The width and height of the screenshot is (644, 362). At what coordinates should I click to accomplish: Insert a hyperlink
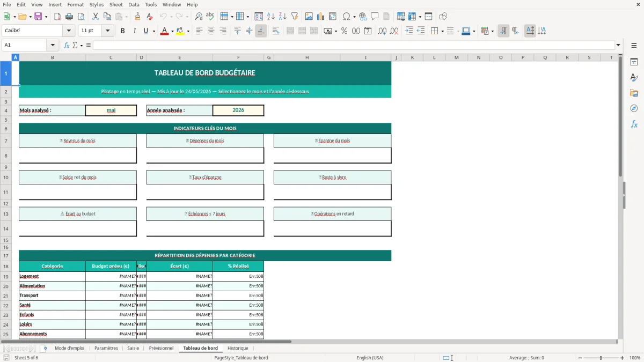[x=363, y=17]
